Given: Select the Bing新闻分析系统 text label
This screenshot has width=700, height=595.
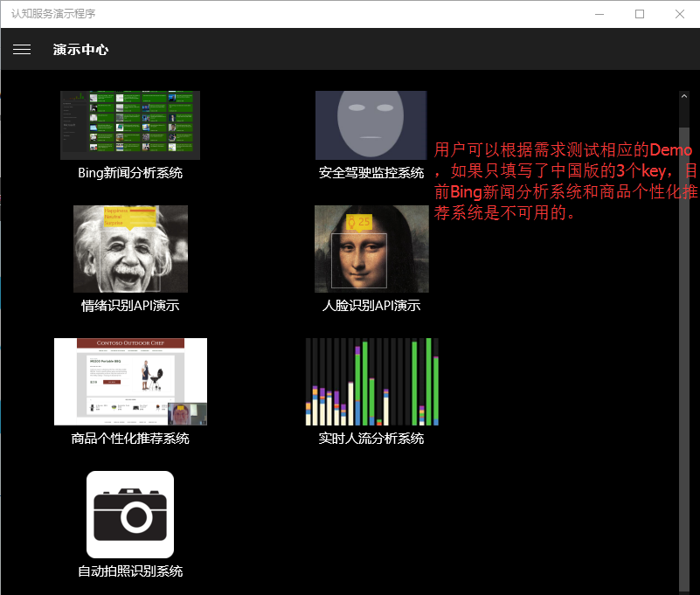Looking at the screenshot, I should 130,173.
